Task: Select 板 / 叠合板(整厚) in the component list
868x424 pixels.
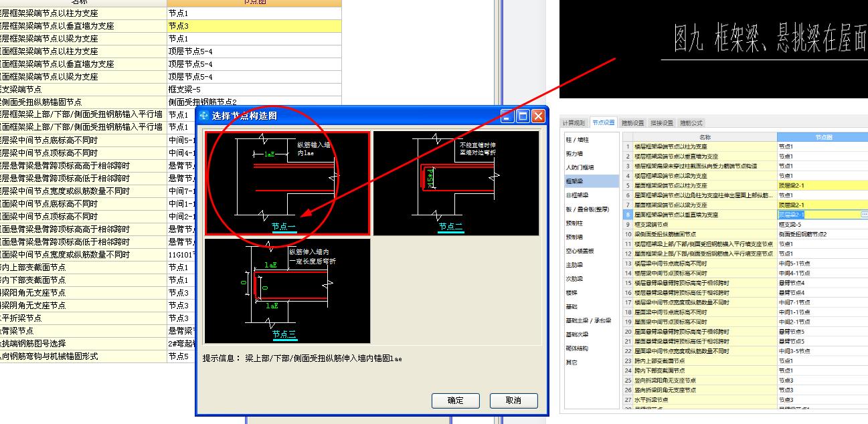Action: 592,209
